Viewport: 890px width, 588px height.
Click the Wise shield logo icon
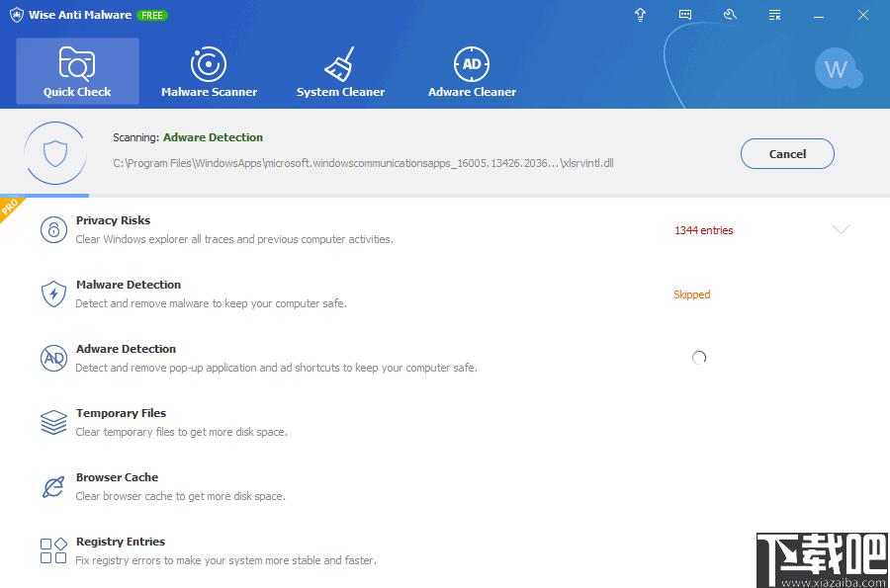(17, 15)
